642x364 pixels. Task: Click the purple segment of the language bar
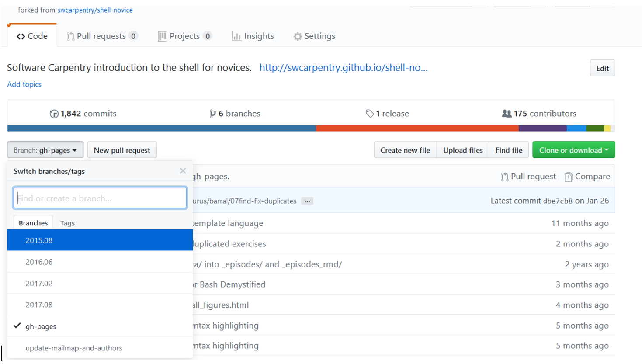click(x=543, y=128)
